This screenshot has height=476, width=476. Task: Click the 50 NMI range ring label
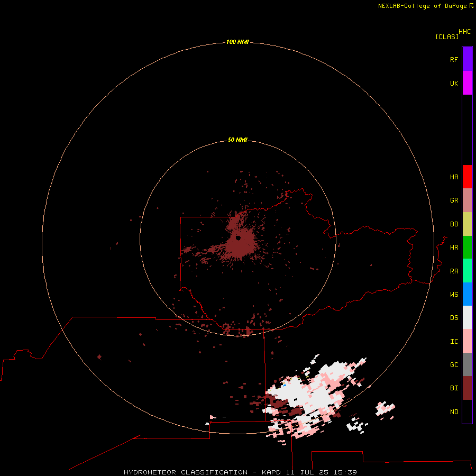tap(237, 140)
